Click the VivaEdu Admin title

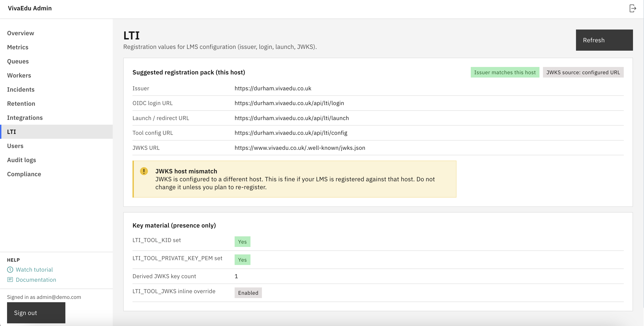pos(29,8)
